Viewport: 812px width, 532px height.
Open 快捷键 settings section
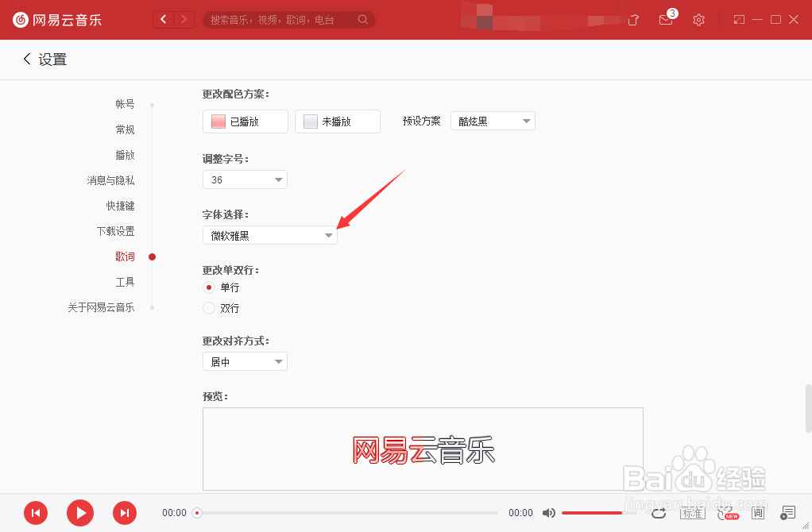[120, 206]
